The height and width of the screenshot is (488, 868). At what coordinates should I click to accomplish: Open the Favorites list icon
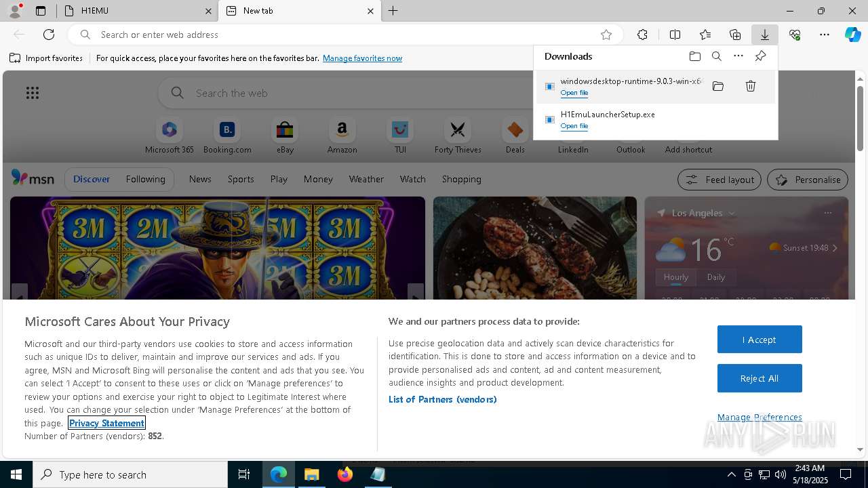point(705,35)
